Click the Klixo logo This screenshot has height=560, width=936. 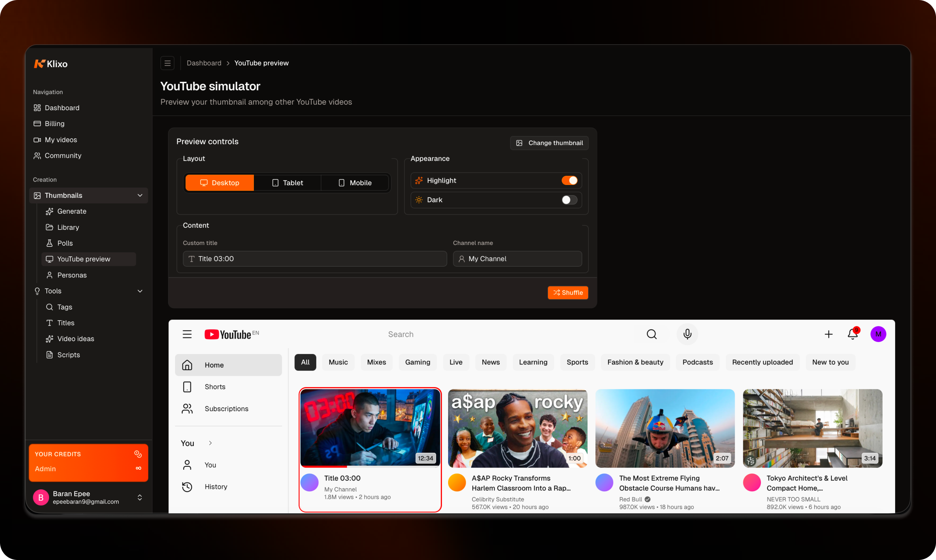(x=51, y=64)
